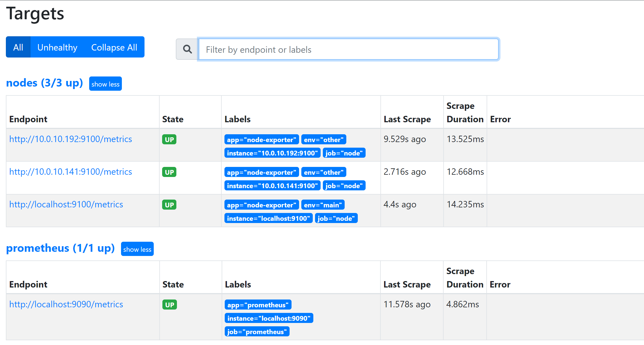
Task: Click UP badge for localhost:9090 target
Action: (x=169, y=305)
